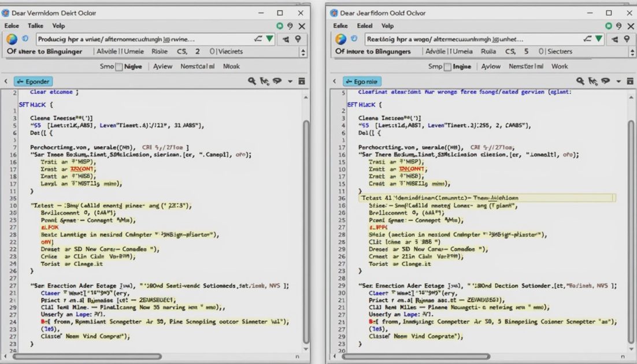Open search with the magnifier icon, right window
The height and width of the screenshot is (364, 637).
click(580, 81)
